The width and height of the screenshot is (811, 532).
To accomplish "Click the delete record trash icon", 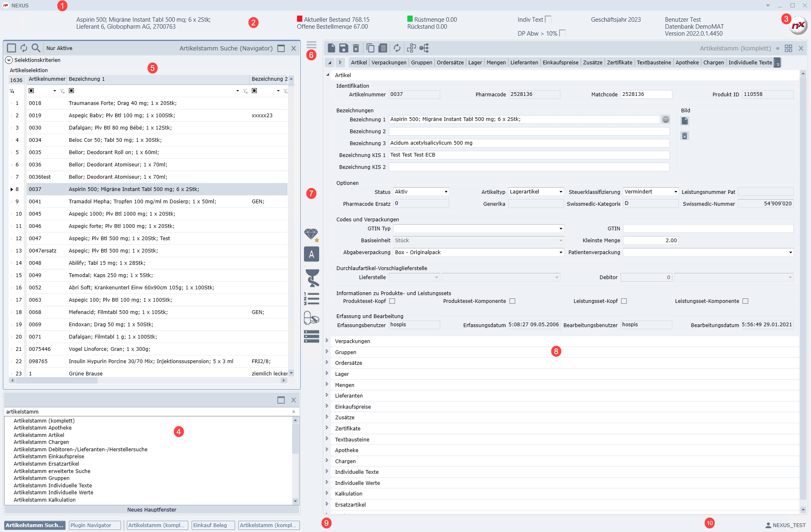I will pyautogui.click(x=356, y=48).
